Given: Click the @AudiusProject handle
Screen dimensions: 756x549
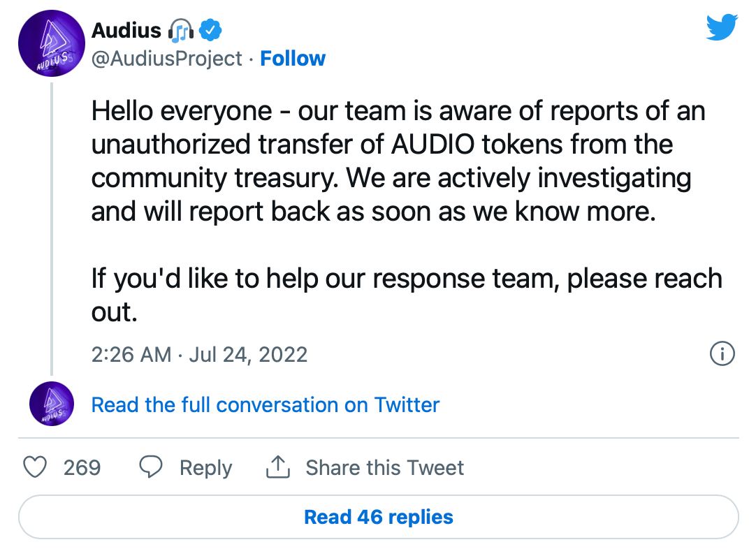Looking at the screenshot, I should coord(167,59).
